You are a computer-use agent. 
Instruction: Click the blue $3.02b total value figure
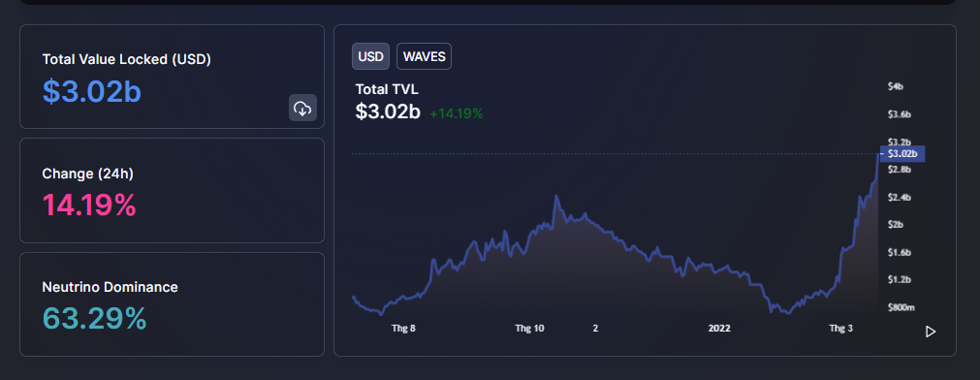coord(92,91)
